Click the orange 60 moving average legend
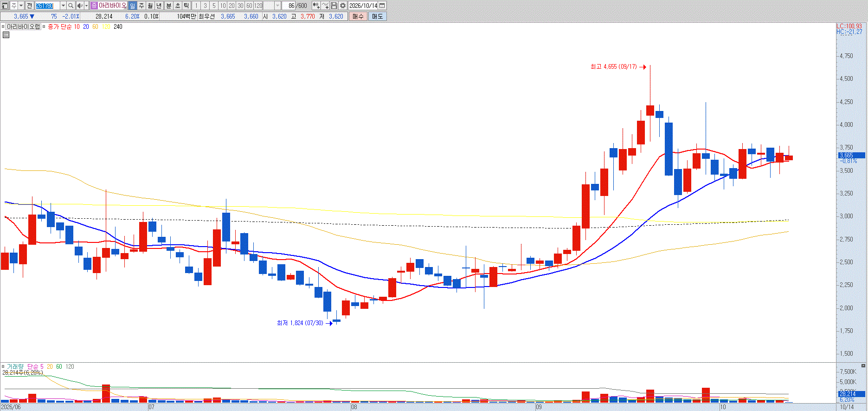This screenshot has height=411, width=868. pyautogui.click(x=95, y=26)
